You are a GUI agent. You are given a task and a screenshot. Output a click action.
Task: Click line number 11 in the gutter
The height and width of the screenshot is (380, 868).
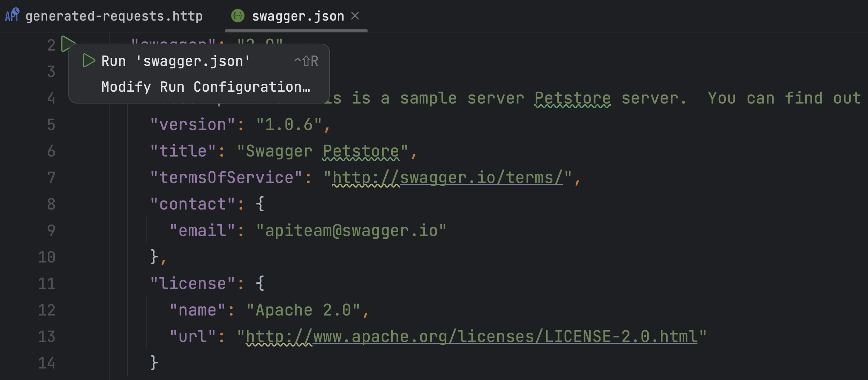[47, 283]
